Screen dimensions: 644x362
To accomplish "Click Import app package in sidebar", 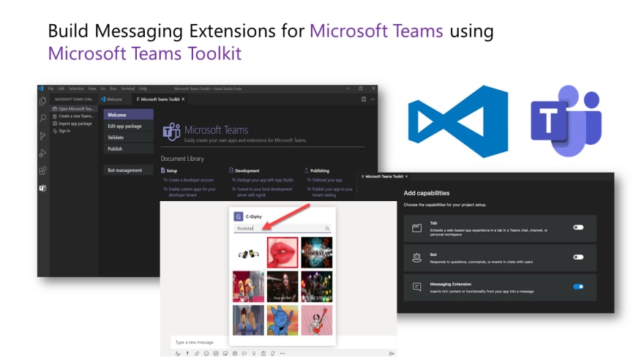I will pos(72,124).
